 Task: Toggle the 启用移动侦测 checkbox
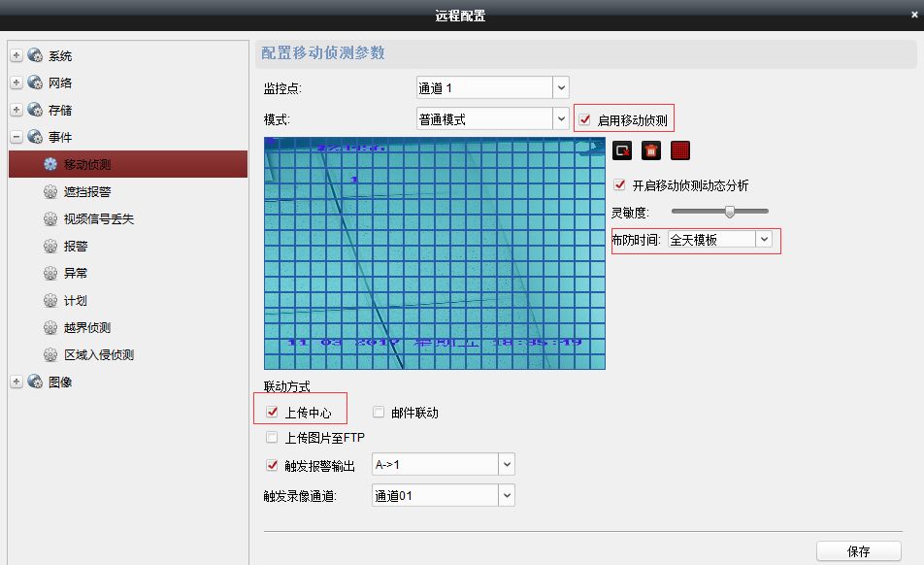584,120
